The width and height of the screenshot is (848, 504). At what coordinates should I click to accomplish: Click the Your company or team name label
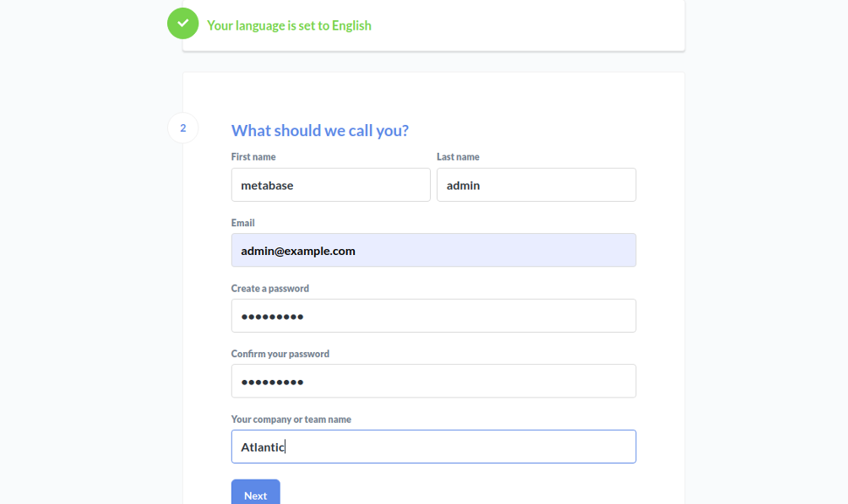click(x=291, y=419)
